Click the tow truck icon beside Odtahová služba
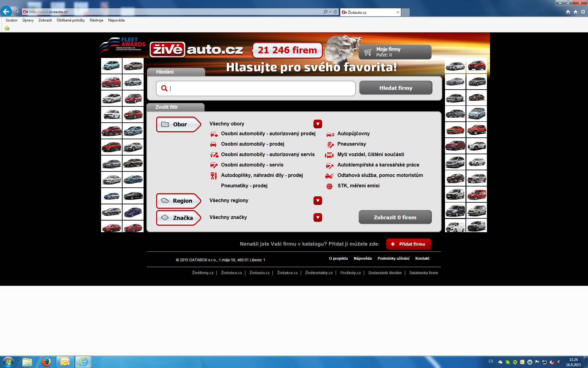588x368 pixels. click(329, 176)
